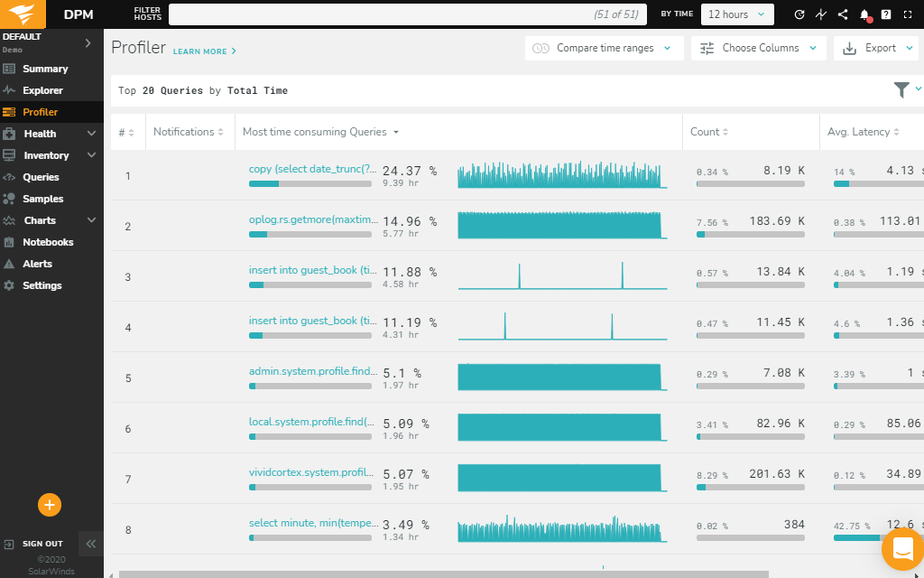Go to the Explorer page
Viewport: 924px width, 578px height.
coord(42,90)
